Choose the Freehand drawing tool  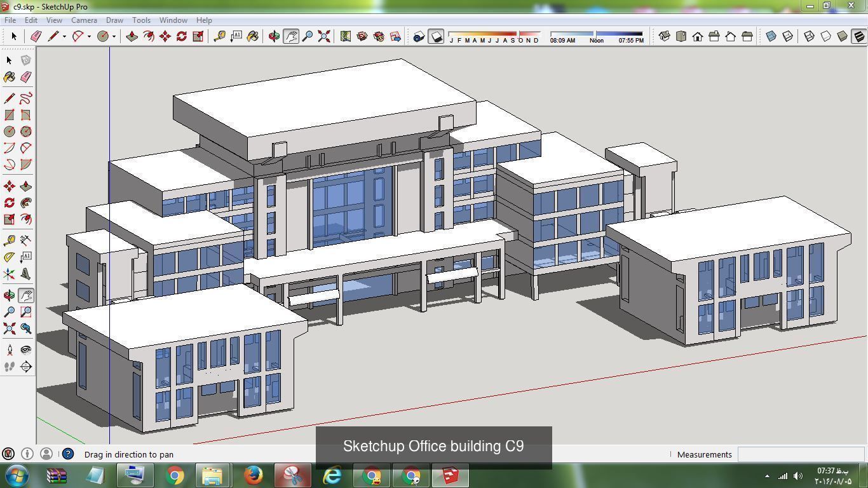tap(25, 98)
